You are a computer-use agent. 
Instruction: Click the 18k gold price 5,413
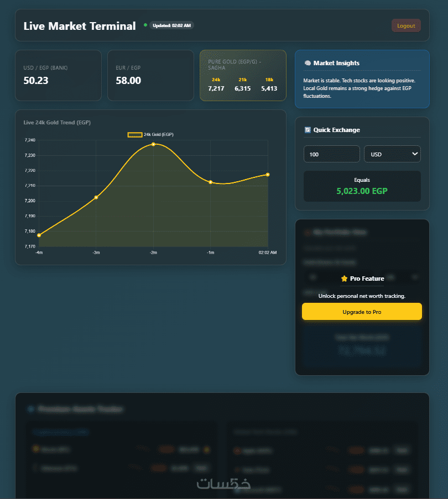pyautogui.click(x=269, y=88)
